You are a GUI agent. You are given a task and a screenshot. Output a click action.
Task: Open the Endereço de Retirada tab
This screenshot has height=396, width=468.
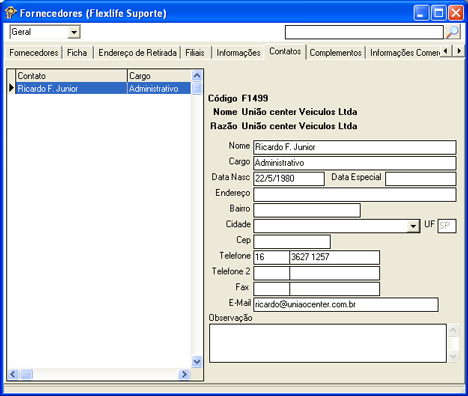tap(137, 53)
